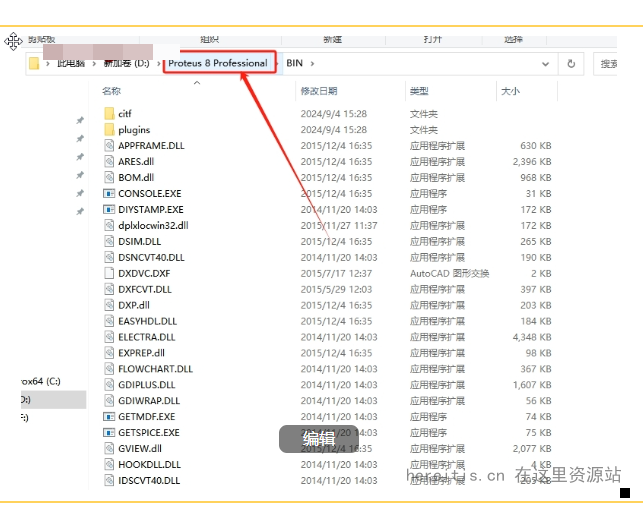643x508 pixels.
Task: Click the EXPREP.dll file icon
Action: click(109, 353)
